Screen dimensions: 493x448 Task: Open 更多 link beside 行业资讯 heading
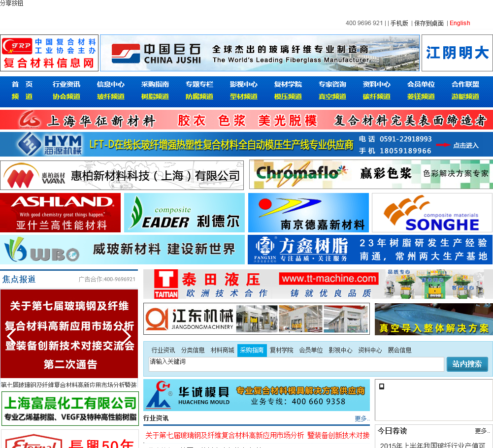pyautogui.click(x=362, y=418)
